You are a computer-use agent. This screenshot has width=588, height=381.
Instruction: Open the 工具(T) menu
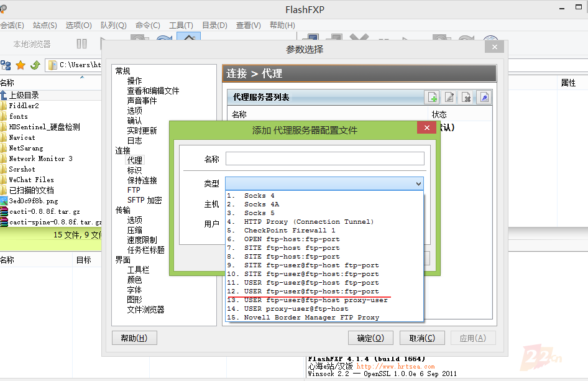[181, 25]
